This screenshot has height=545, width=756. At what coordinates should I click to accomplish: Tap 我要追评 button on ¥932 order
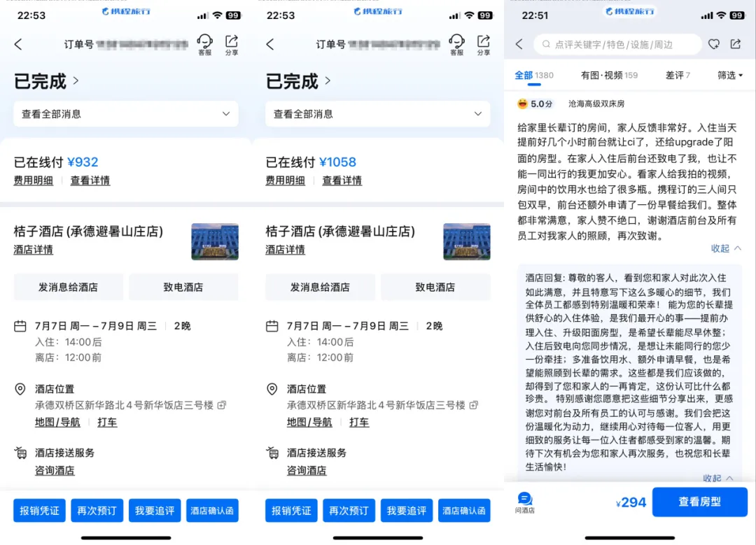click(155, 510)
